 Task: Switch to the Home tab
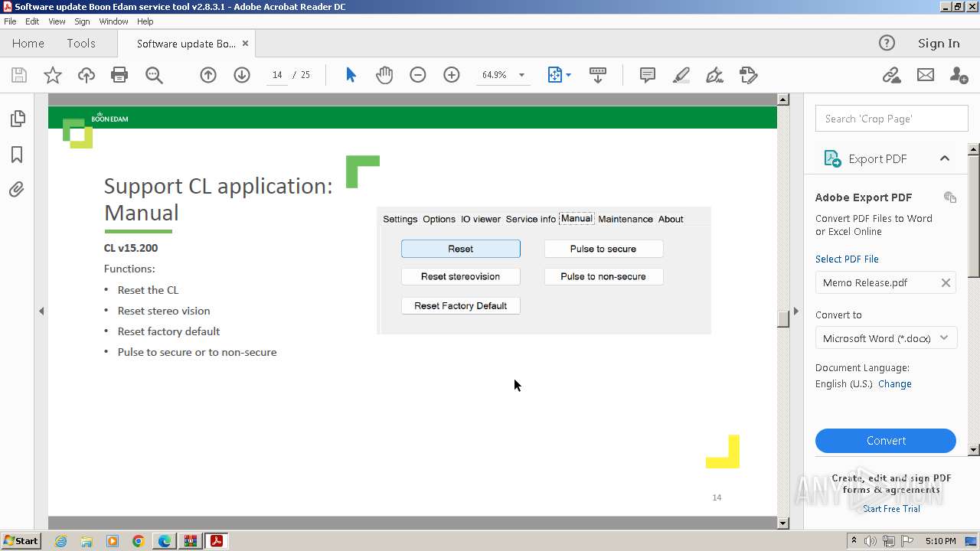click(x=28, y=44)
